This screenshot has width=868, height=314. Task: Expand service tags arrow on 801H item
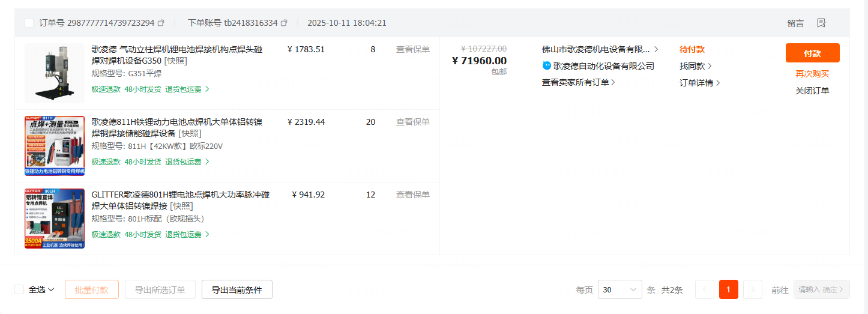[x=208, y=234]
